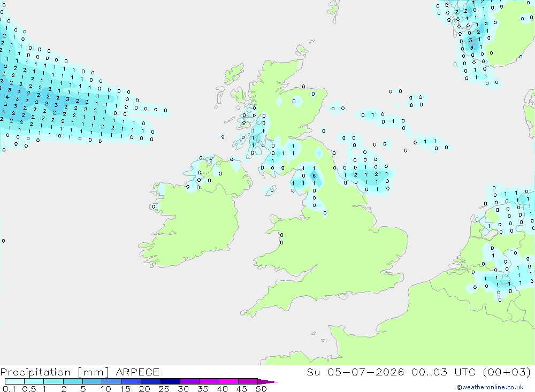Click the '50' legend scale label
This screenshot has width=535, height=392.
(x=261, y=389)
